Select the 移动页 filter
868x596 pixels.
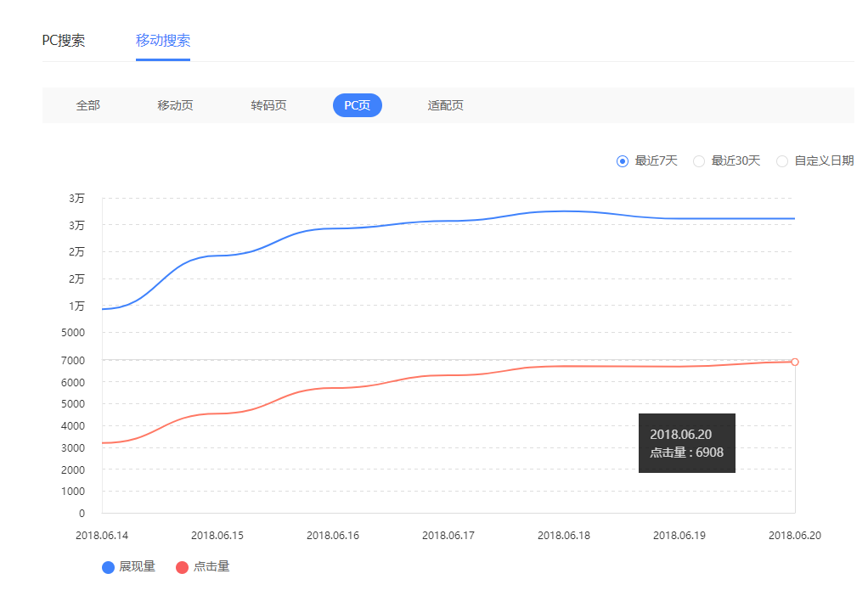tap(175, 105)
